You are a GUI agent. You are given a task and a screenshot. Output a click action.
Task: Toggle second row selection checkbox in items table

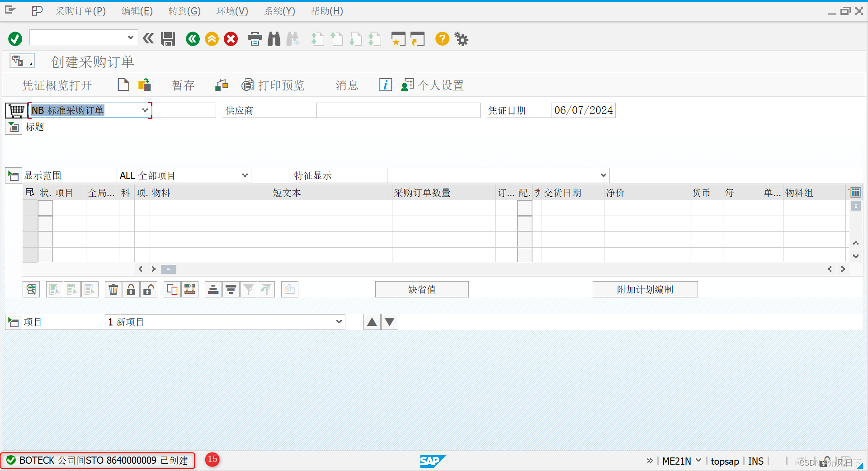pyautogui.click(x=46, y=224)
